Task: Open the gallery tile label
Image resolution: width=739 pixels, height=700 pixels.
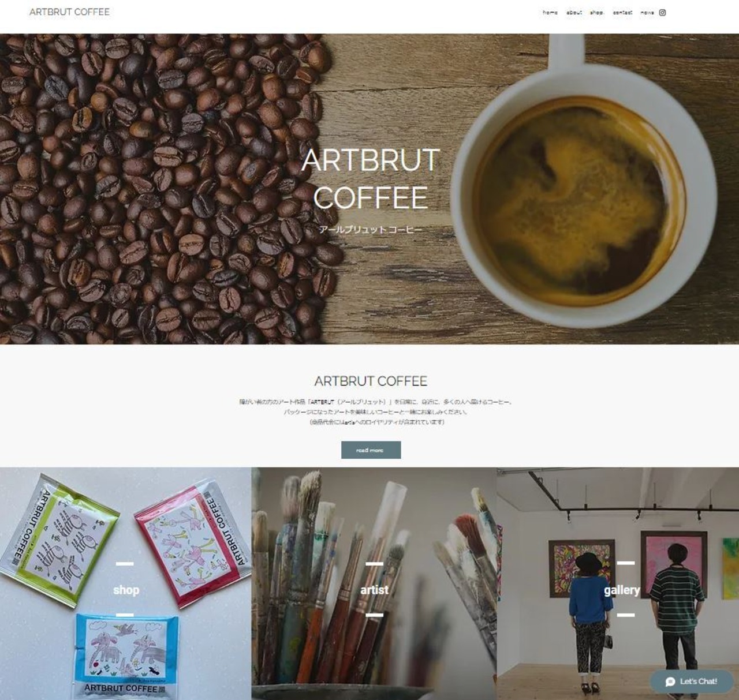Action: [622, 590]
